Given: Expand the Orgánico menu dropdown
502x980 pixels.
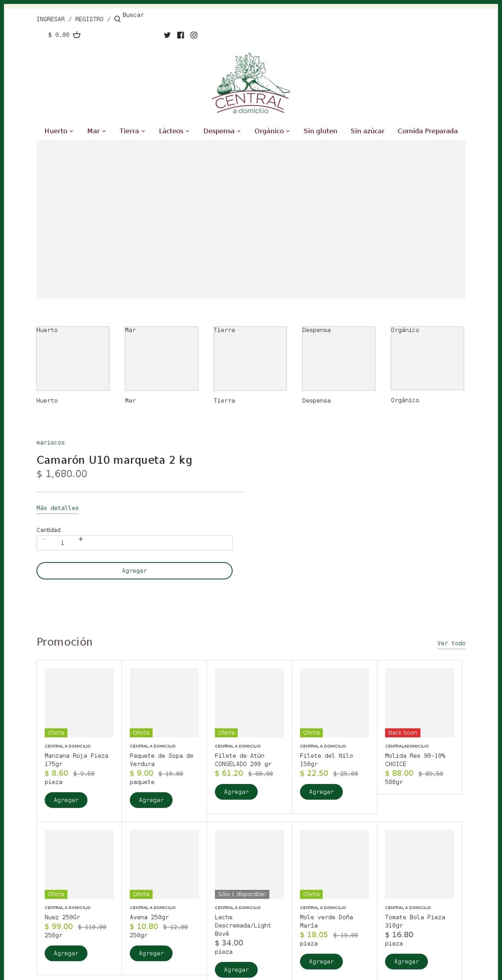Looking at the screenshot, I should (x=272, y=131).
